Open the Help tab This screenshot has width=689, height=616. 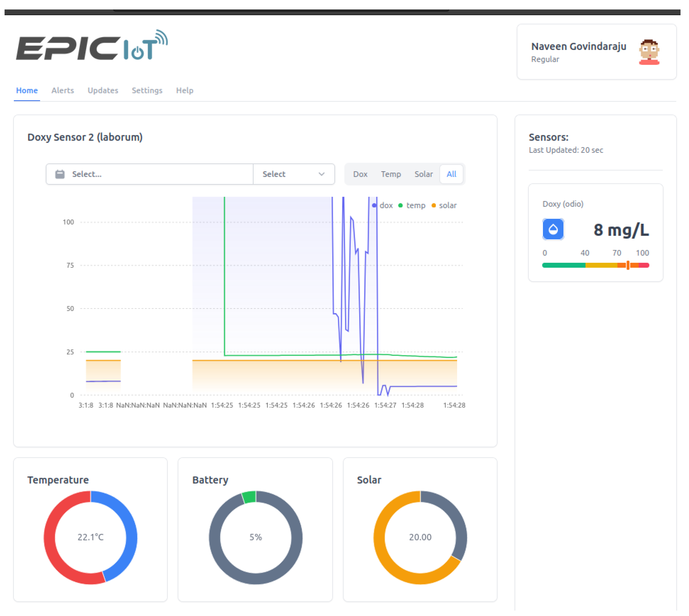(184, 90)
